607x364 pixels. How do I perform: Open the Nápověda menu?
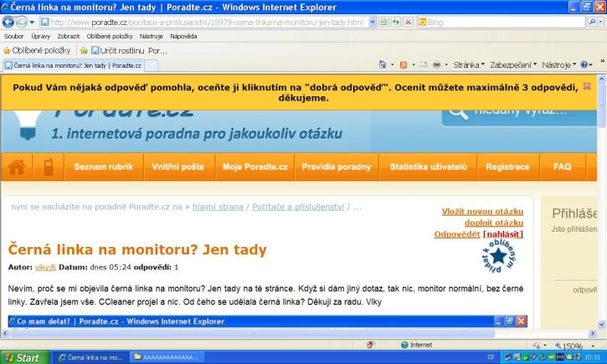pyautogui.click(x=183, y=36)
